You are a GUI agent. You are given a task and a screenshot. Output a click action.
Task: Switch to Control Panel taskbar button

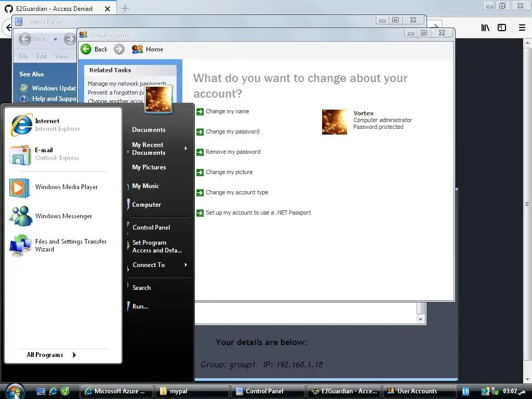[268, 391]
